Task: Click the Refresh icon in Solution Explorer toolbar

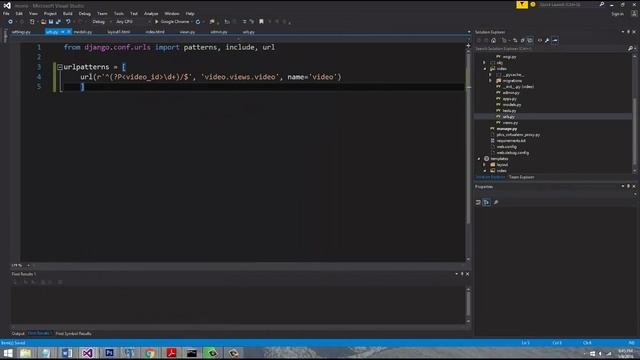Action: tap(515, 40)
